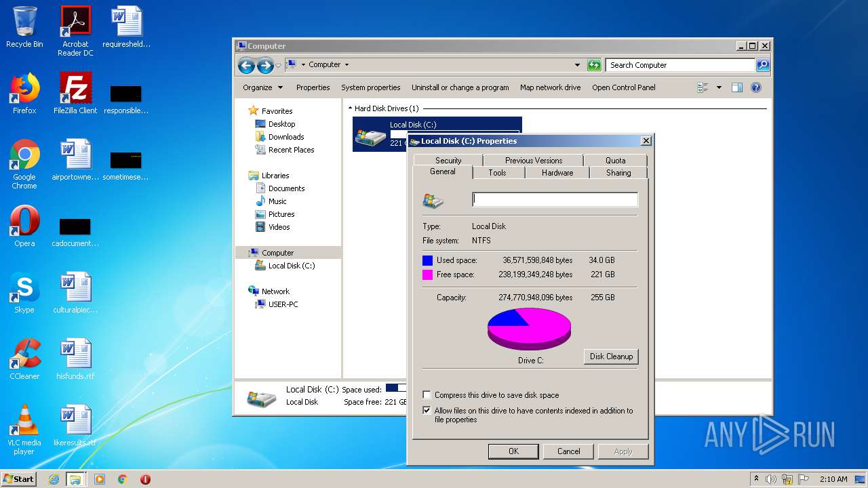Viewport: 868px width, 488px height.
Task: Click the Opera taskbar icon
Action: click(x=145, y=479)
